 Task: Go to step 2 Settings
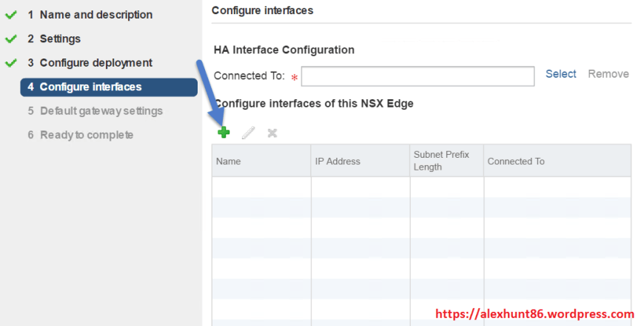pyautogui.click(x=54, y=39)
